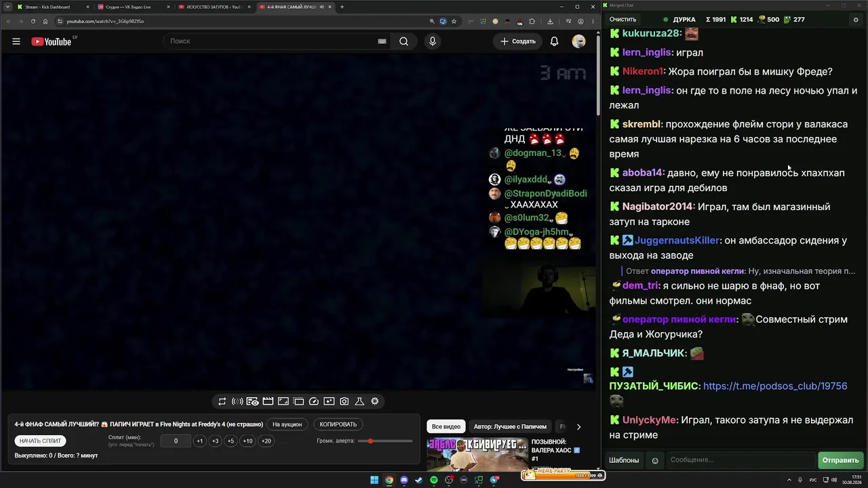Add +5 minutes to split

point(231,441)
